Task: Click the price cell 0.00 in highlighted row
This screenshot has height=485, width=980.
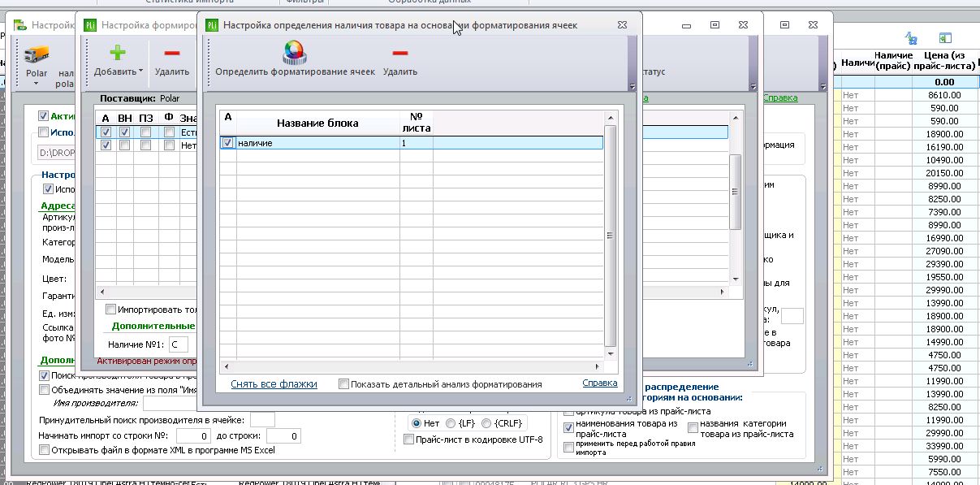Action: [x=944, y=82]
